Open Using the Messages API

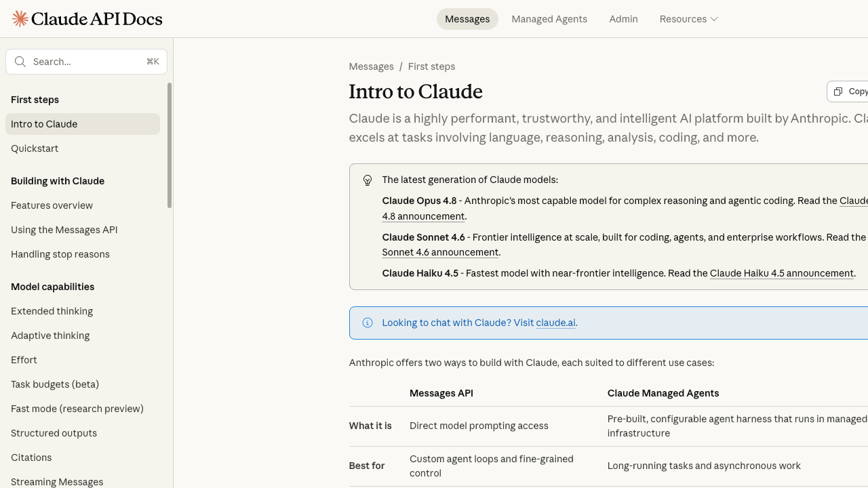point(83,230)
